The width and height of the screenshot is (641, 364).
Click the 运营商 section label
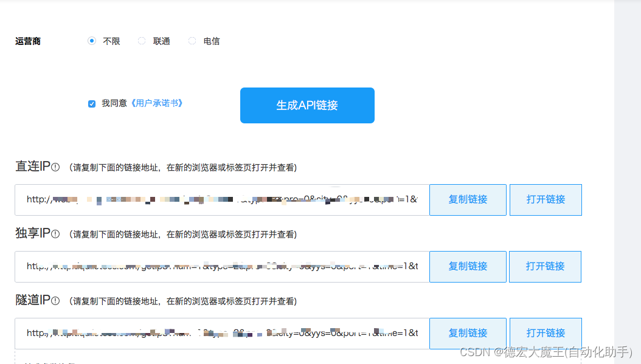coord(28,41)
